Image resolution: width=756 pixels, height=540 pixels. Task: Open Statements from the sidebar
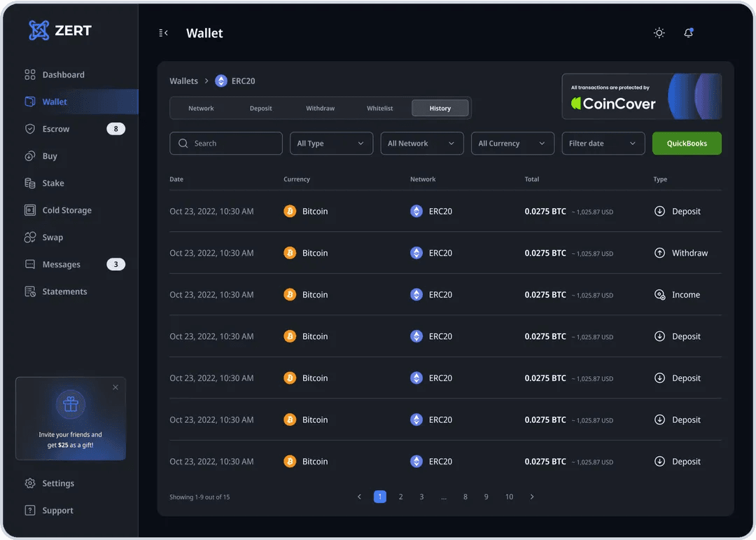[64, 291]
